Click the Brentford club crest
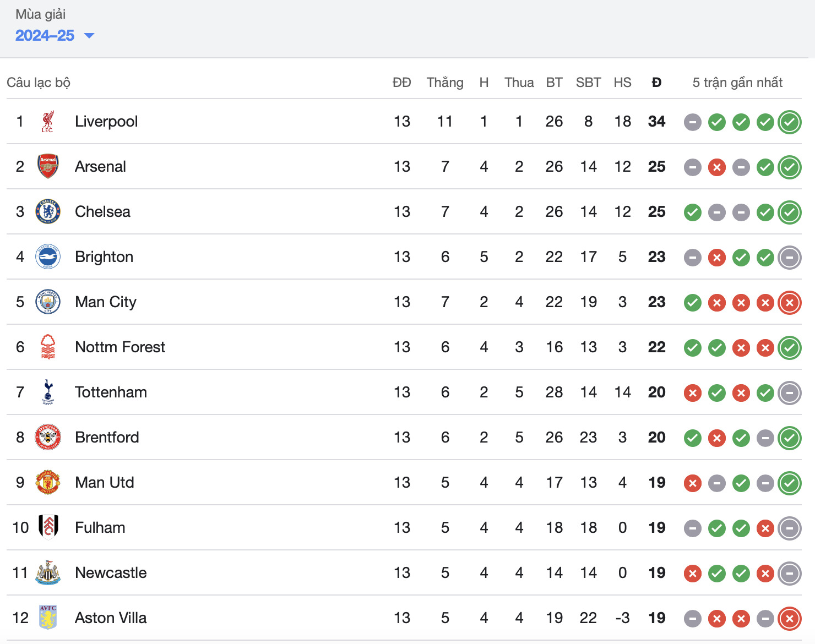815x644 pixels. [x=48, y=438]
